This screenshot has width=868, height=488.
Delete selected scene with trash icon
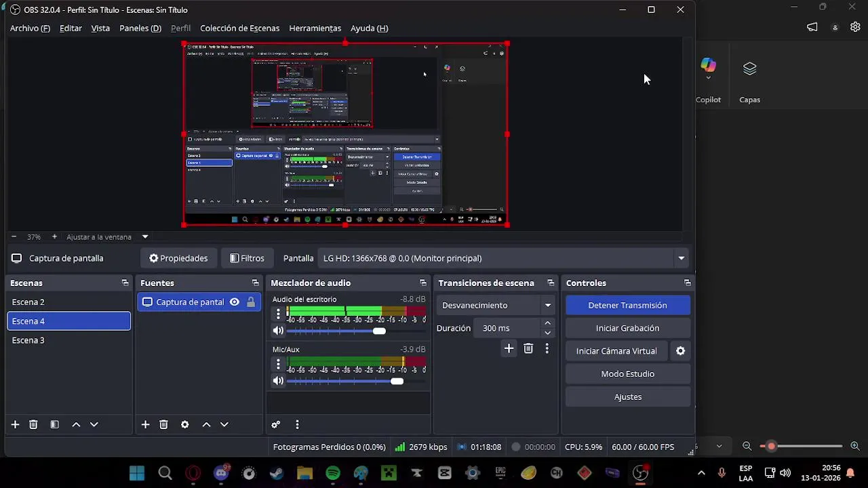pyautogui.click(x=33, y=424)
